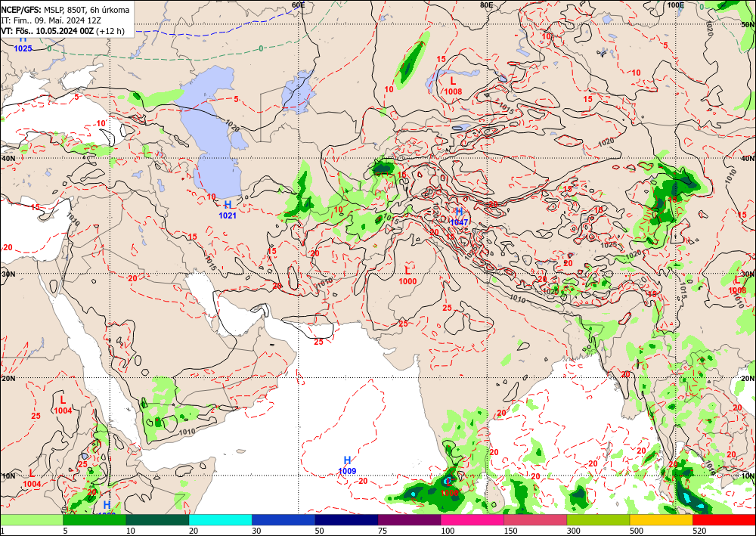Click the light green 1–5 mm legend swatch
Viewport: 756px width, 536px height.
click(31, 520)
